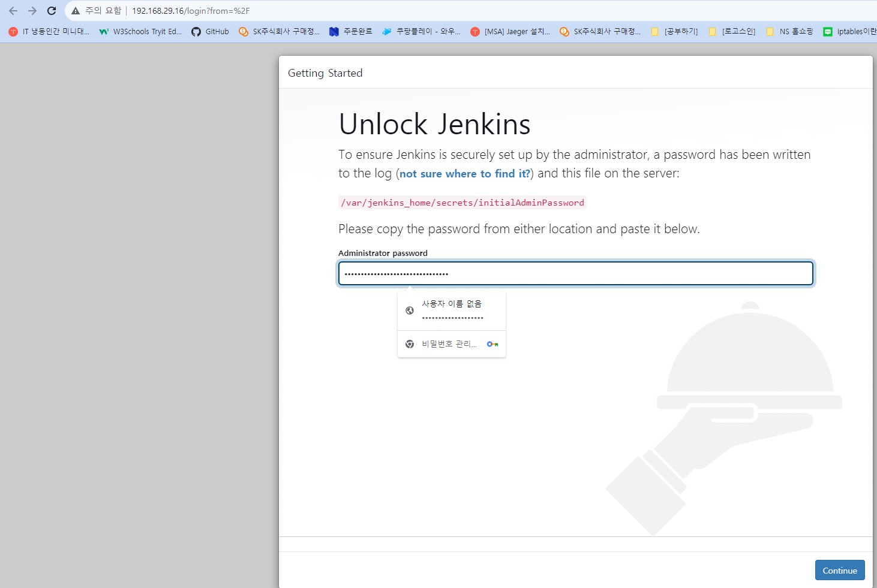Screen dimensions: 877x588
Task: Click the 쿠팡플레이 bookmark favicon
Action: click(x=387, y=32)
